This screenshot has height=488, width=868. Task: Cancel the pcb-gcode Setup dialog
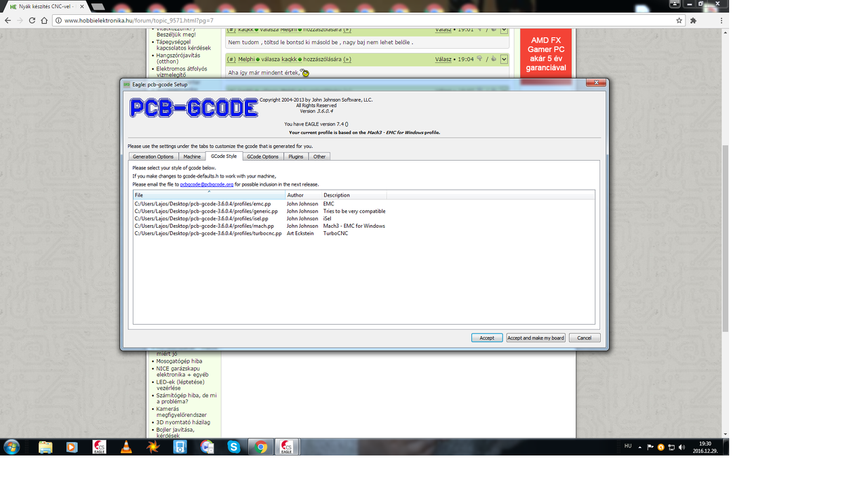(585, 338)
